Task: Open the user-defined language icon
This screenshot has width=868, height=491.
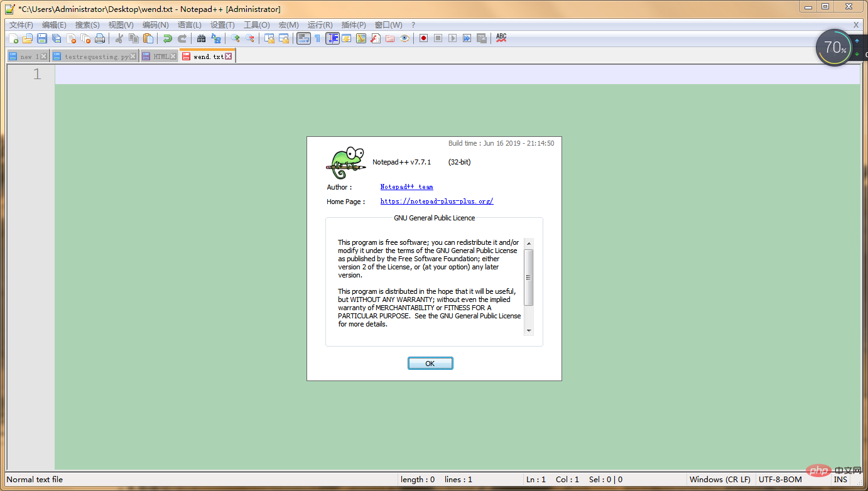Action: click(x=346, y=38)
